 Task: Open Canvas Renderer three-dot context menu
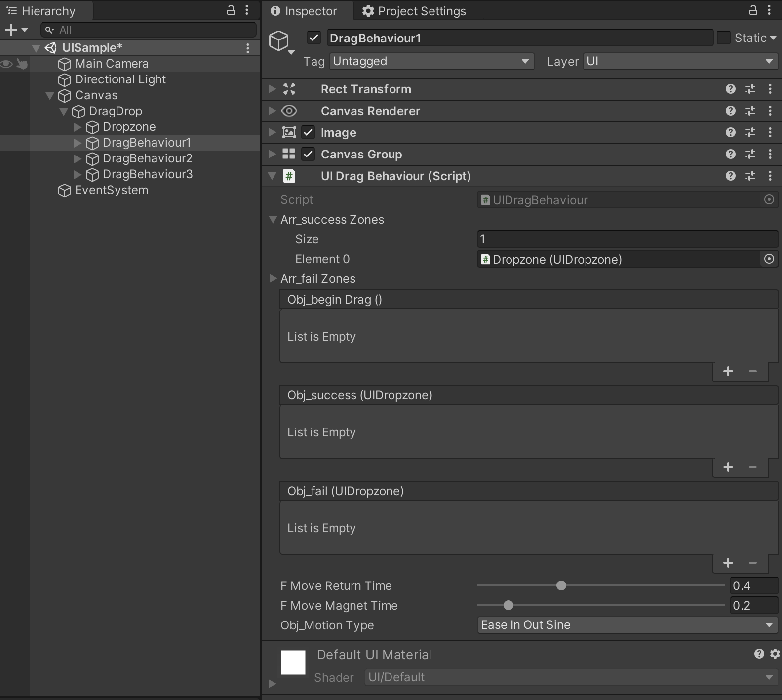click(x=770, y=111)
